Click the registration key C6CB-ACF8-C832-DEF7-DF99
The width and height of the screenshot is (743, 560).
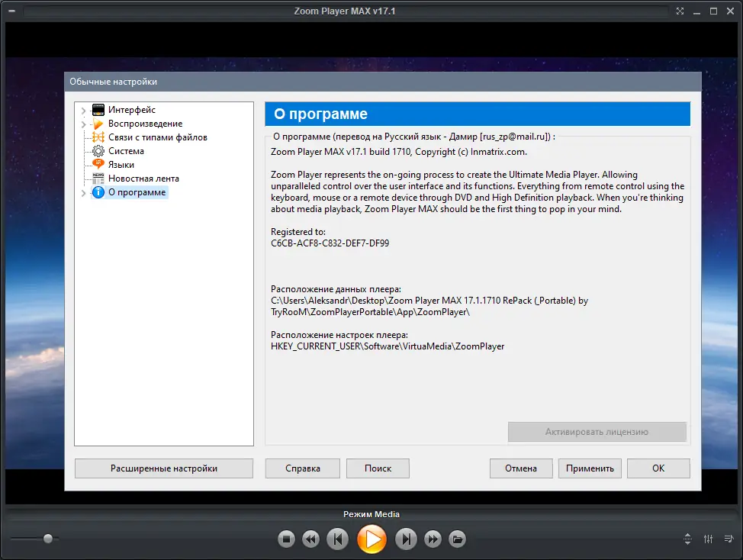(330, 243)
